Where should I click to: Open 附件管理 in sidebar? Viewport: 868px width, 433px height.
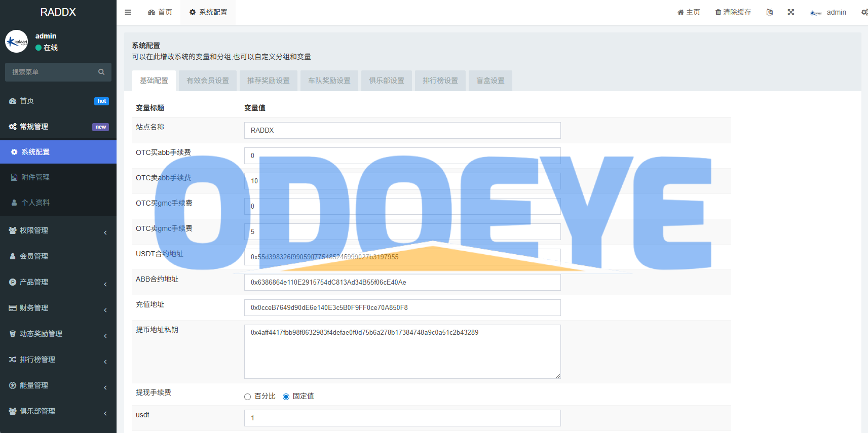tap(58, 177)
